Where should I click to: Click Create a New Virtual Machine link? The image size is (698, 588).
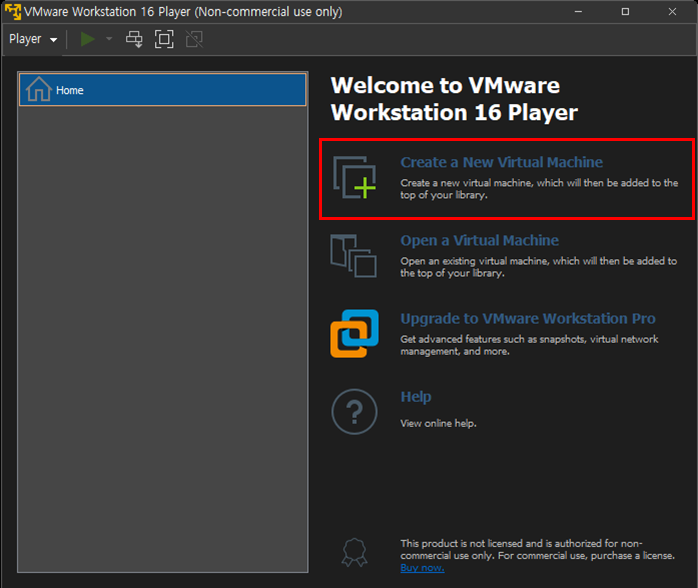(x=501, y=162)
